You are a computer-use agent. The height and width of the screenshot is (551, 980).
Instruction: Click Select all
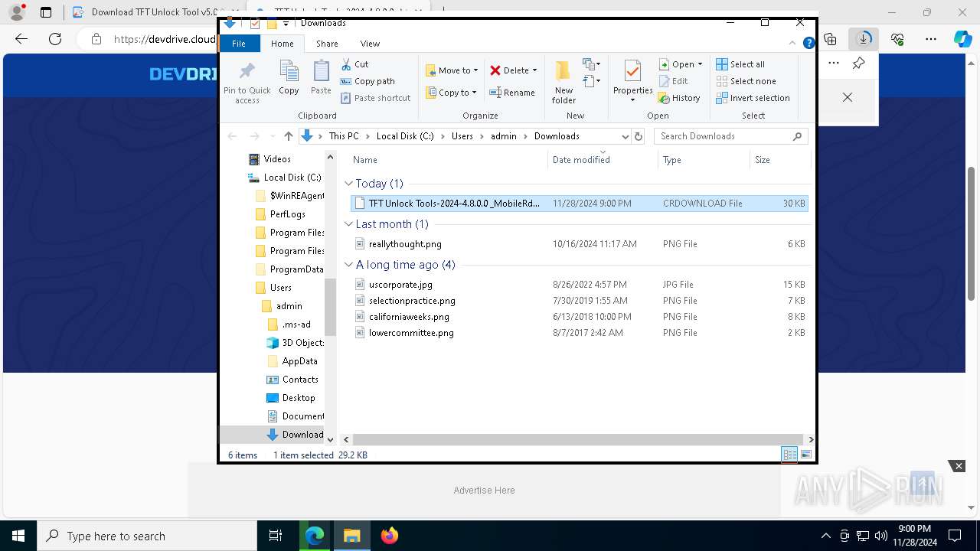[740, 64]
